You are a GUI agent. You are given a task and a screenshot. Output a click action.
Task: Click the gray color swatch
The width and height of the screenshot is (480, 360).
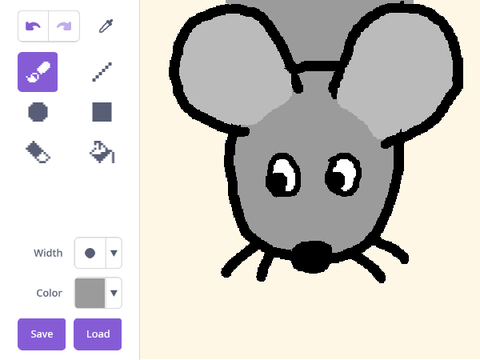pos(90,293)
